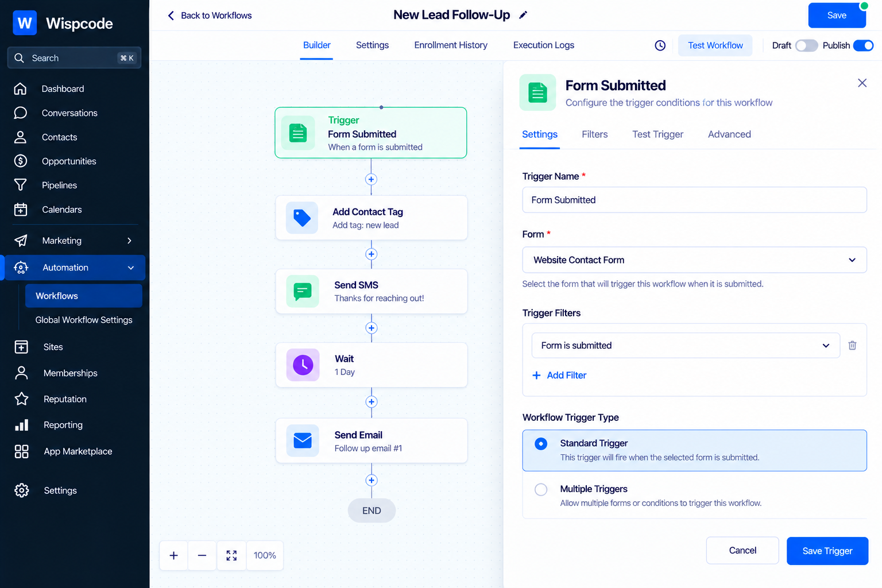Image resolution: width=882 pixels, height=588 pixels.
Task: Open the Advanced tab
Action: [729, 134]
